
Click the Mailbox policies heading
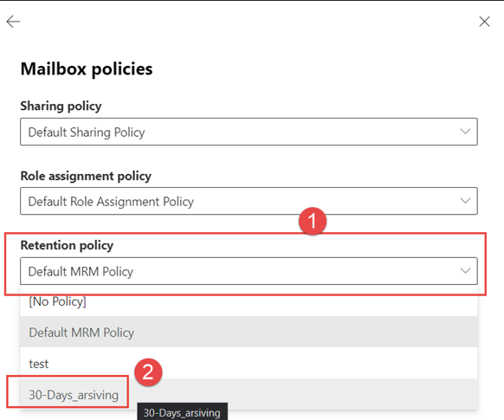[87, 68]
